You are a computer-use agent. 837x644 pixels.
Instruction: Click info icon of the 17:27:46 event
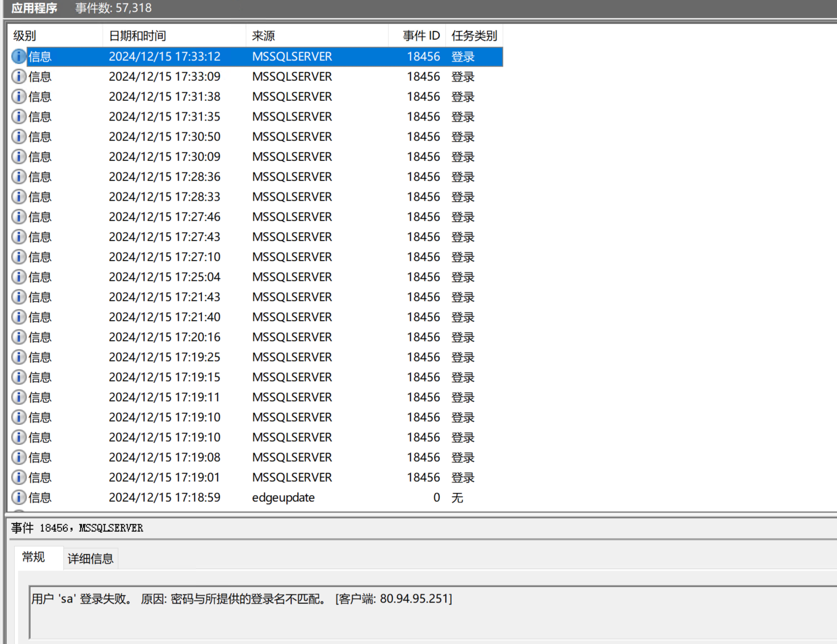tap(19, 217)
